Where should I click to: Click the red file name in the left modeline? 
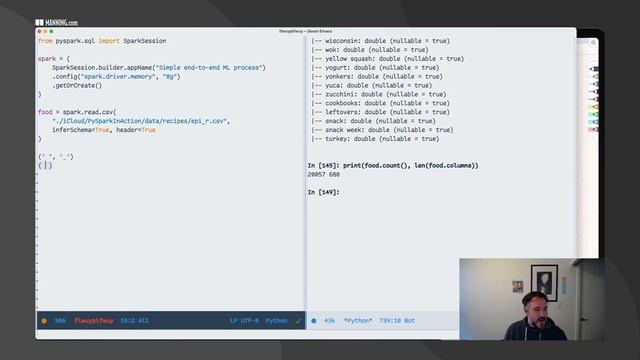coord(94,321)
